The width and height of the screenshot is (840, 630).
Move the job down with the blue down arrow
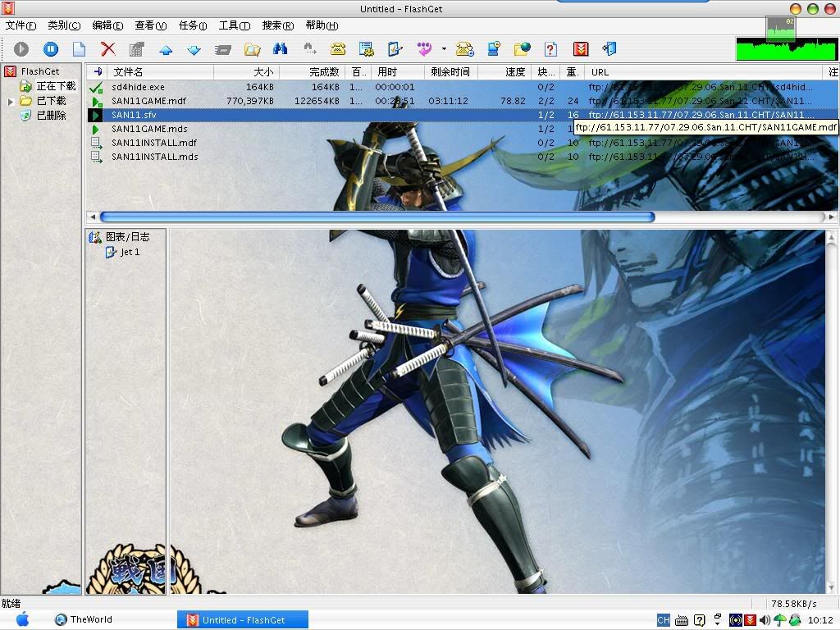(194, 50)
